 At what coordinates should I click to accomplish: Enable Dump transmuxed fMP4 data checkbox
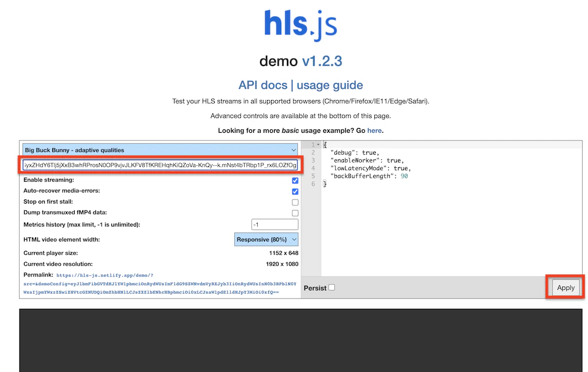tap(295, 213)
